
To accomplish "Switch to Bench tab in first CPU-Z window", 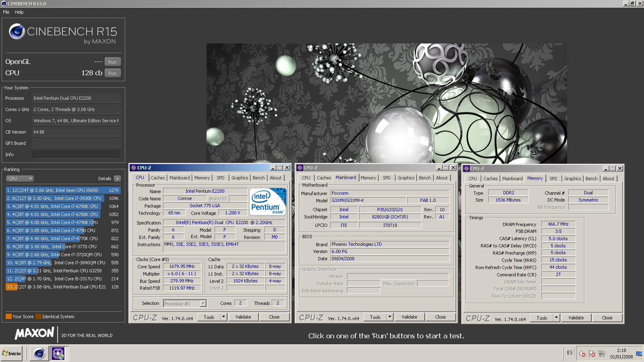I will (x=259, y=178).
